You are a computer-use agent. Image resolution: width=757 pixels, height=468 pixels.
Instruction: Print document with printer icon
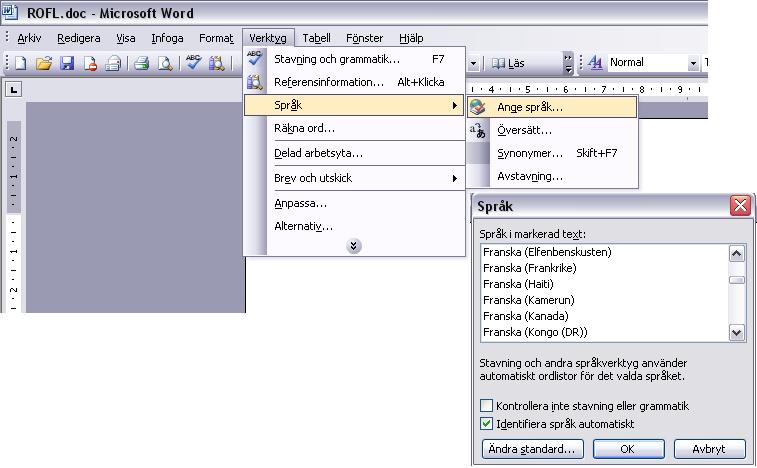point(141,63)
